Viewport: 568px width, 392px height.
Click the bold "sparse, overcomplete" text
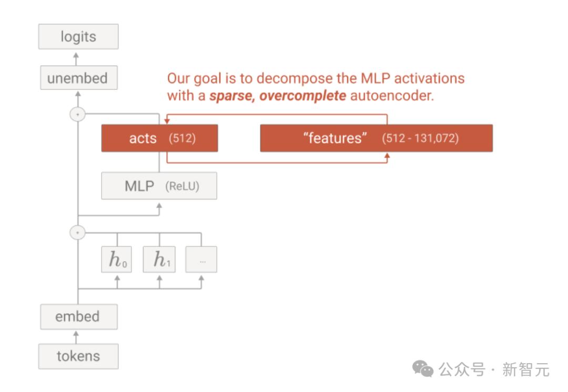[278, 96]
